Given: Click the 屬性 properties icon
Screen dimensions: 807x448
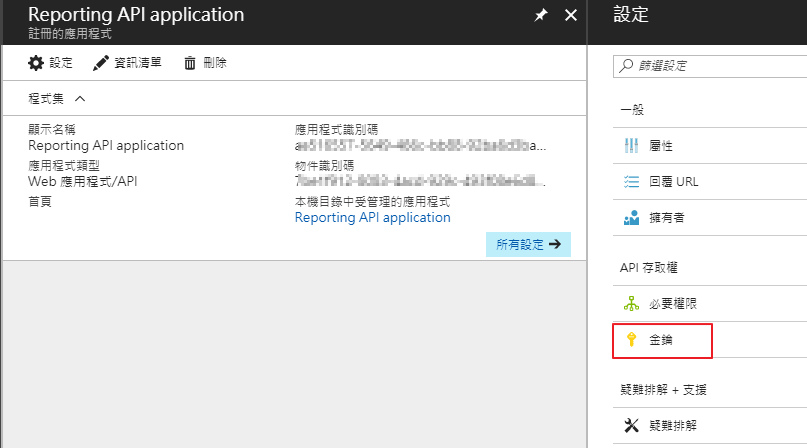Looking at the screenshot, I should coord(631,145).
